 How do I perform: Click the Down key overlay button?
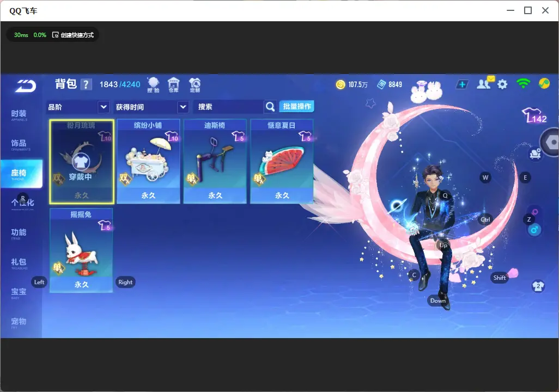coord(438,301)
